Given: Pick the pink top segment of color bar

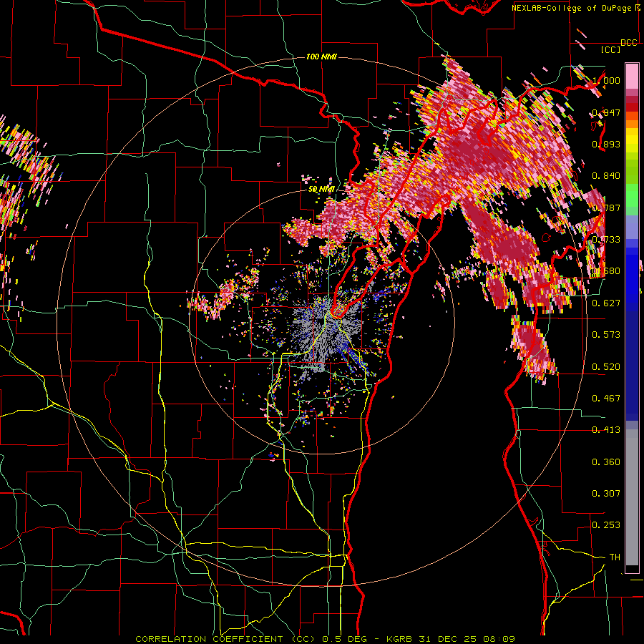Looking at the screenshot, I should tap(632, 76).
